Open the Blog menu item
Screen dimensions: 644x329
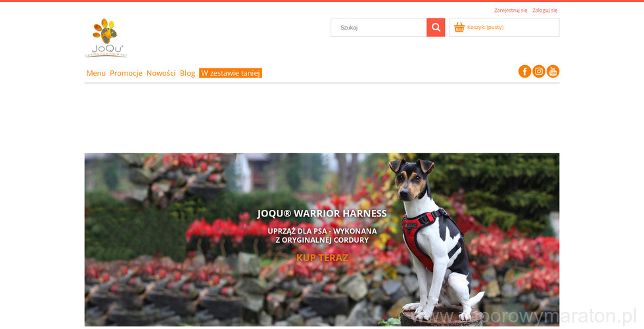coord(187,73)
